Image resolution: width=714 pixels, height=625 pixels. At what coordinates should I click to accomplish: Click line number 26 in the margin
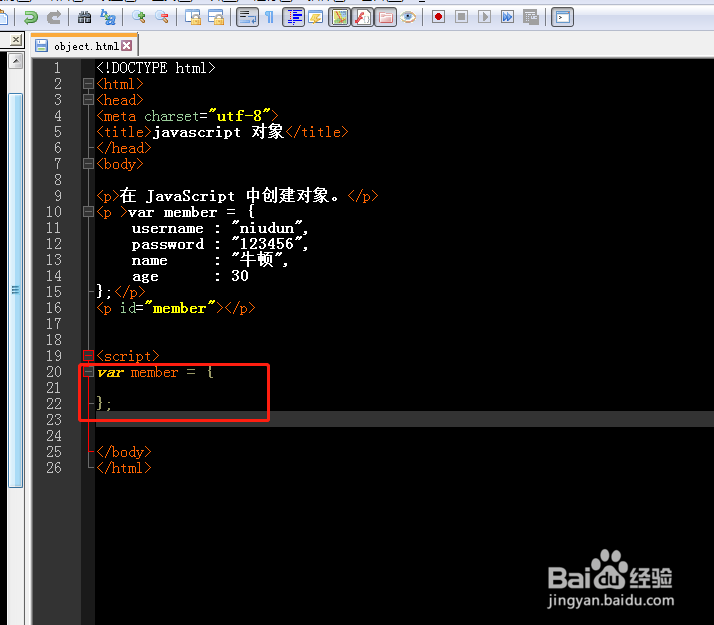54,467
